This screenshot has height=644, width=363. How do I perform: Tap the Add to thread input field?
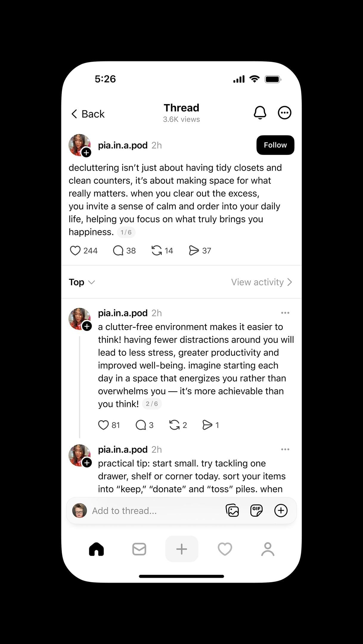149,511
